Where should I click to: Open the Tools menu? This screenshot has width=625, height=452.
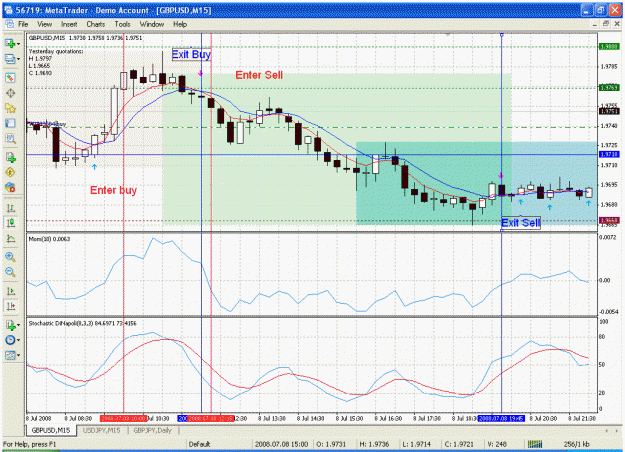click(122, 24)
